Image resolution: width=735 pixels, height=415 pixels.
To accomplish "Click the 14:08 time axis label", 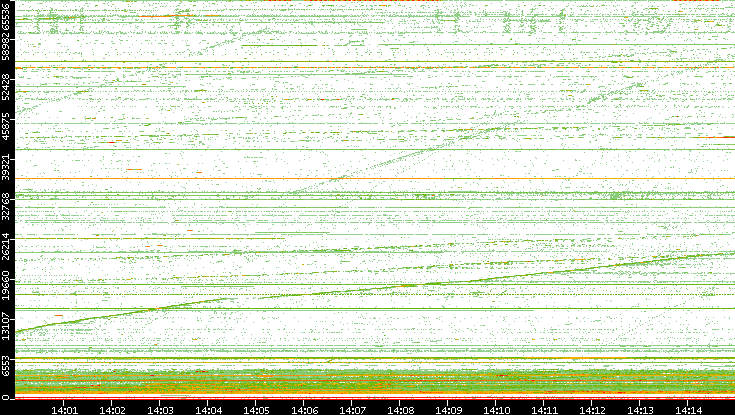I will click(x=400, y=411).
